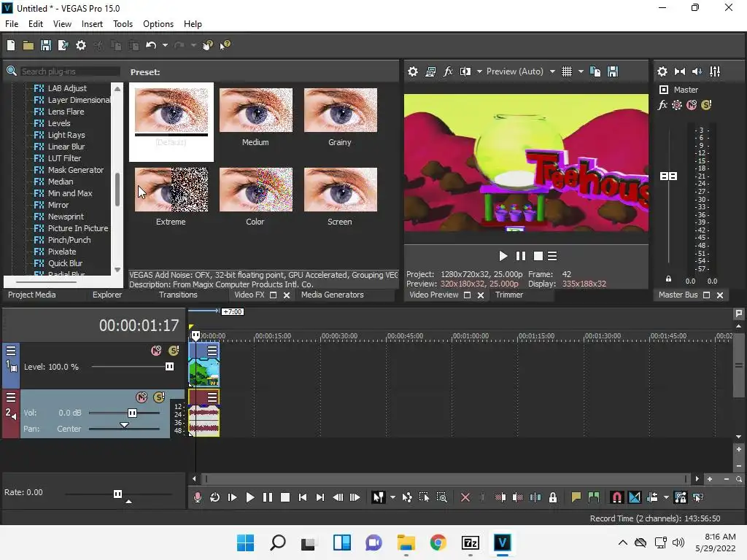Open Master FX icon
This screenshot has height=560, width=747.
(x=662, y=105)
